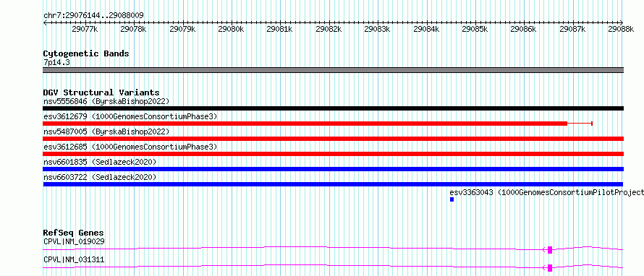Open variant label nsv5487005 (ByrskaBishop2022)
The image size is (644, 276).
106,131
